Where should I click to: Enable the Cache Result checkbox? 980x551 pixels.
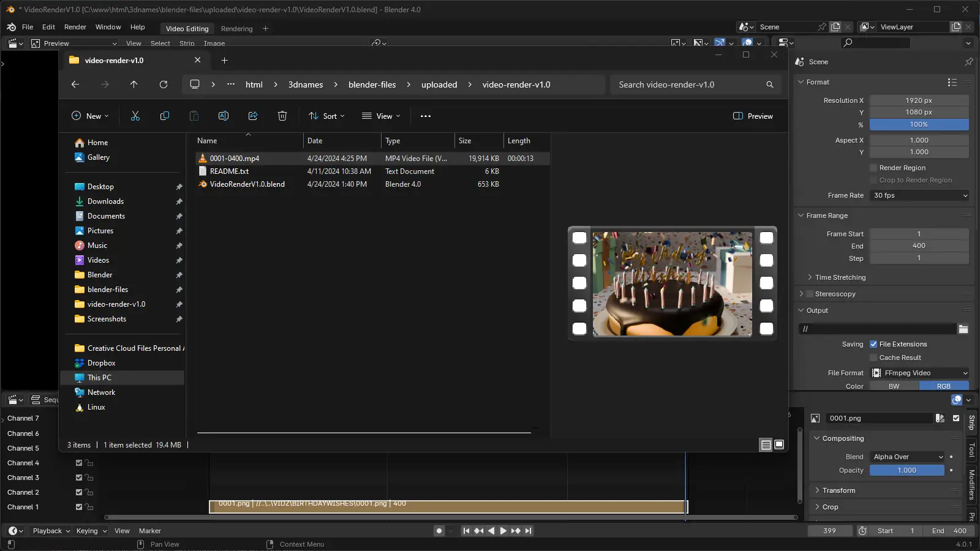(874, 358)
